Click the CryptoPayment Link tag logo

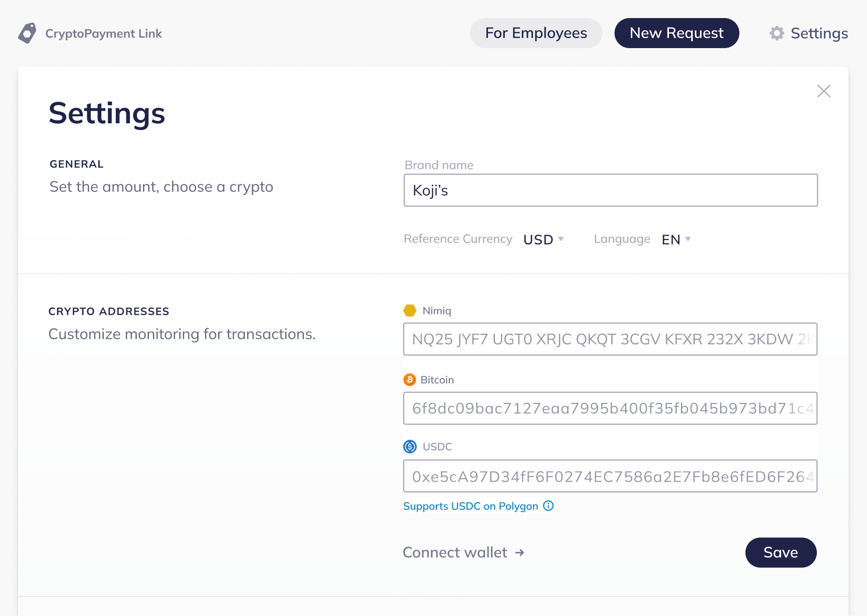coord(27,33)
